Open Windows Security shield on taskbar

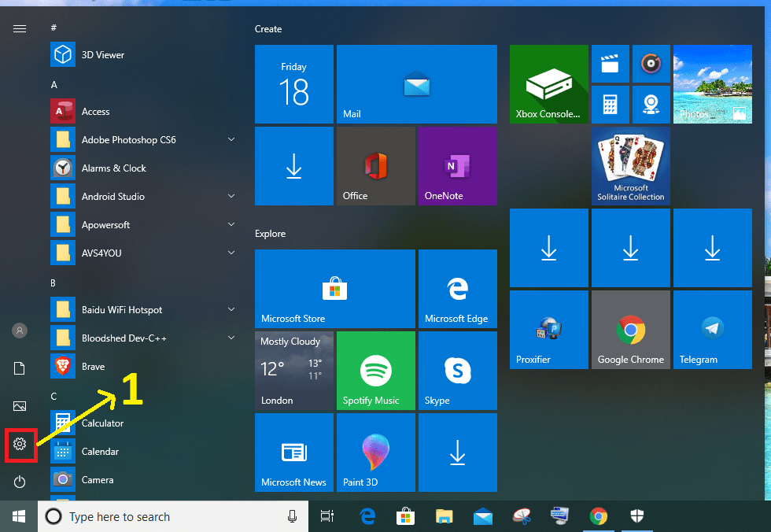click(x=637, y=516)
